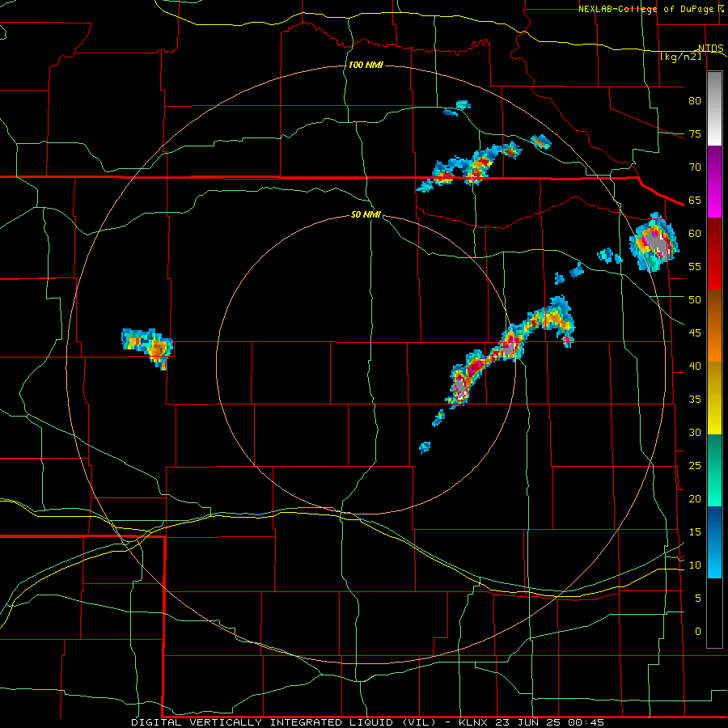
Task: Click the cell where the line crosses the 50 NMI ring
Action: click(x=510, y=346)
